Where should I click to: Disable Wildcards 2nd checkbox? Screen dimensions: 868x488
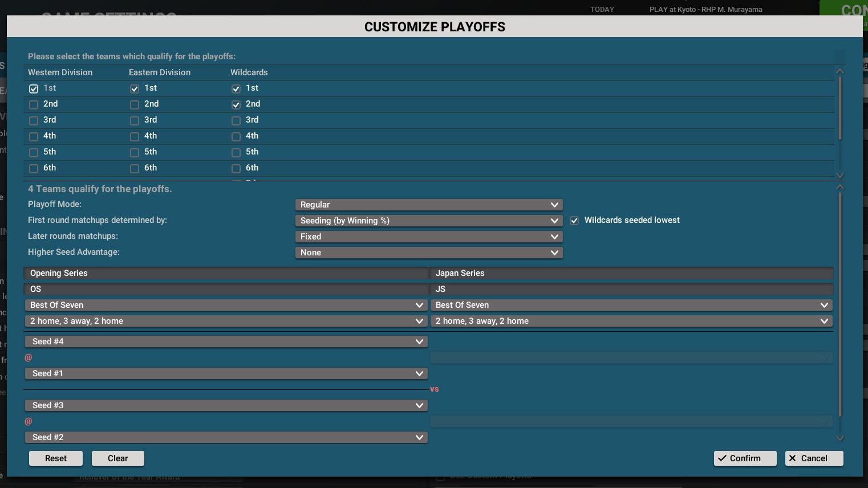coord(236,104)
